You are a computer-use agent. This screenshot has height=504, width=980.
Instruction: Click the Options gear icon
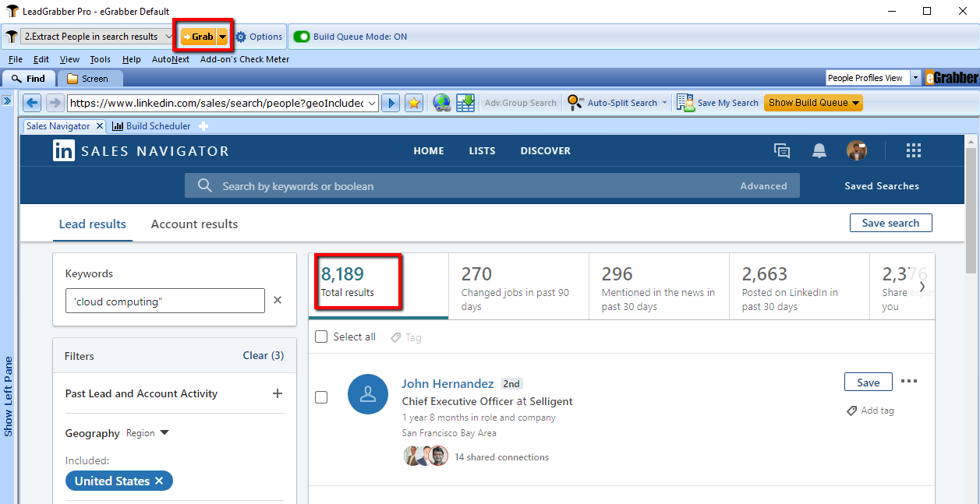point(241,37)
